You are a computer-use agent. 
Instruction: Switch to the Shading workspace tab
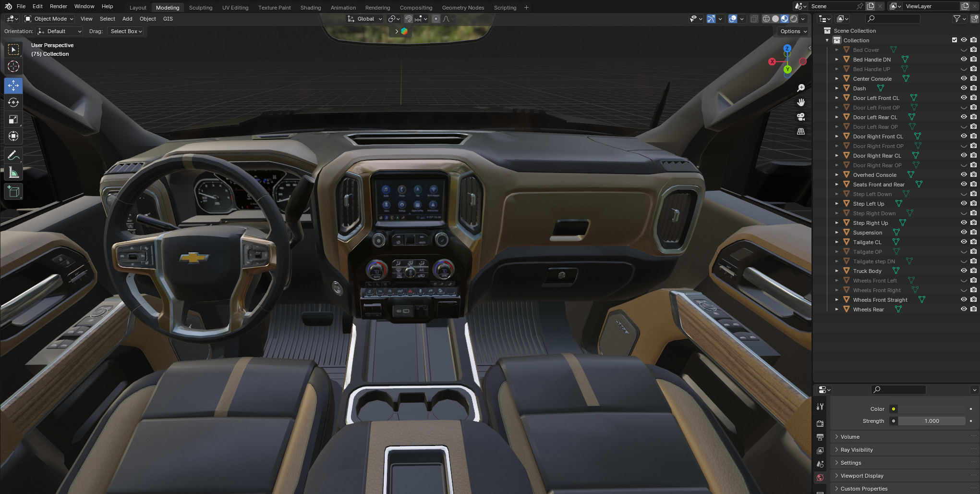[x=311, y=8]
